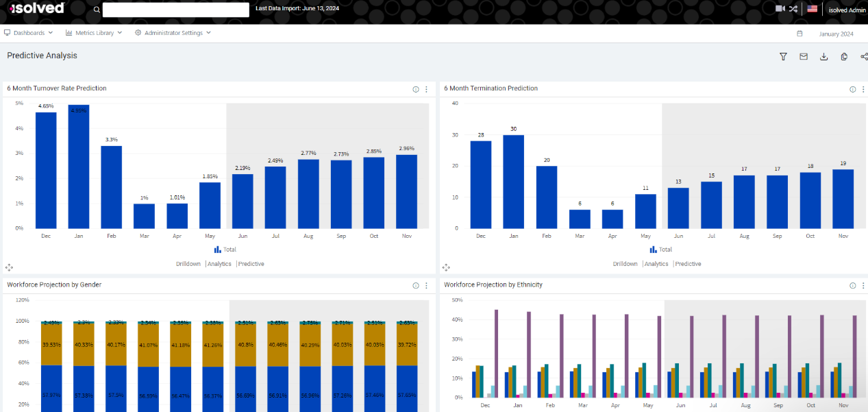Select the US flag language selector

click(812, 9)
